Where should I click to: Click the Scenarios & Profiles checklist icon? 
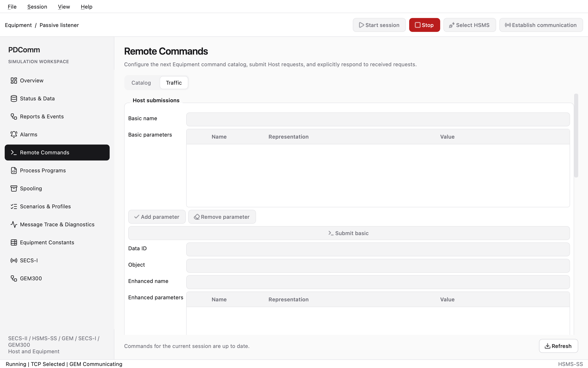[14, 207]
